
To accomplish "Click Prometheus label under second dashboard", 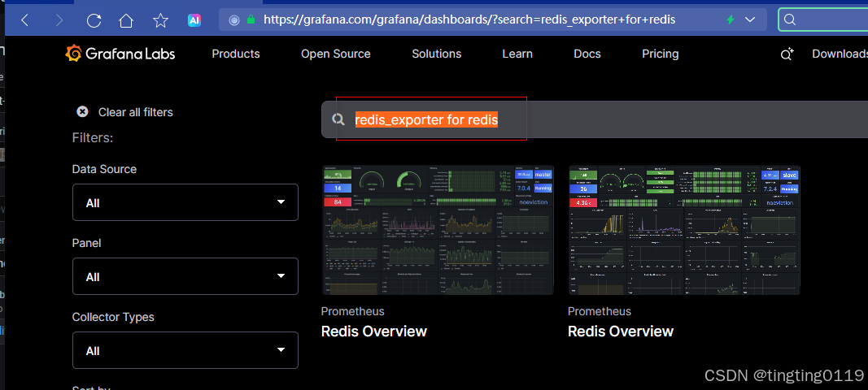I will coord(600,311).
